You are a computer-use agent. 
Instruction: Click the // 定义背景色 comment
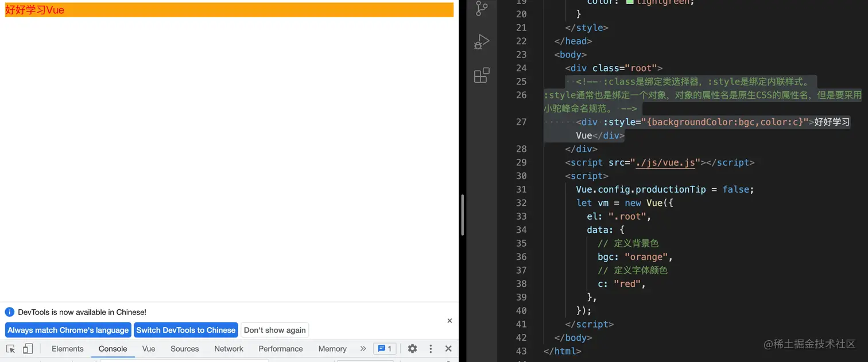point(628,243)
